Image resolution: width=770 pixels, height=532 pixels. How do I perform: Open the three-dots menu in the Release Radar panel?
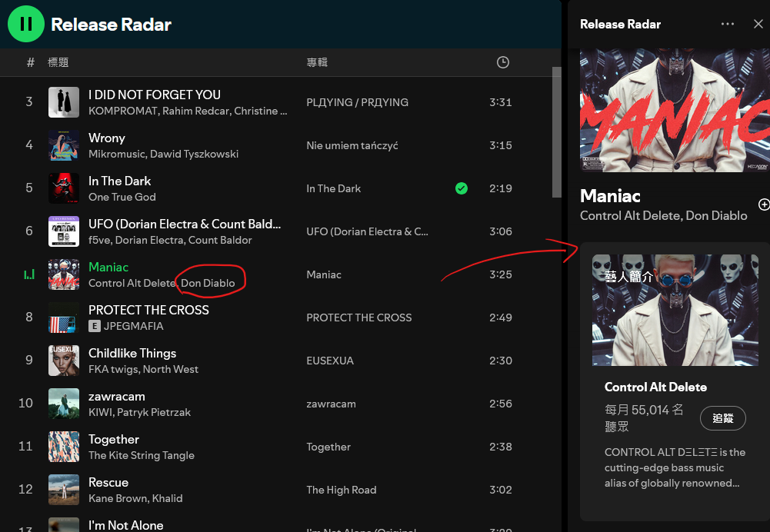point(727,24)
